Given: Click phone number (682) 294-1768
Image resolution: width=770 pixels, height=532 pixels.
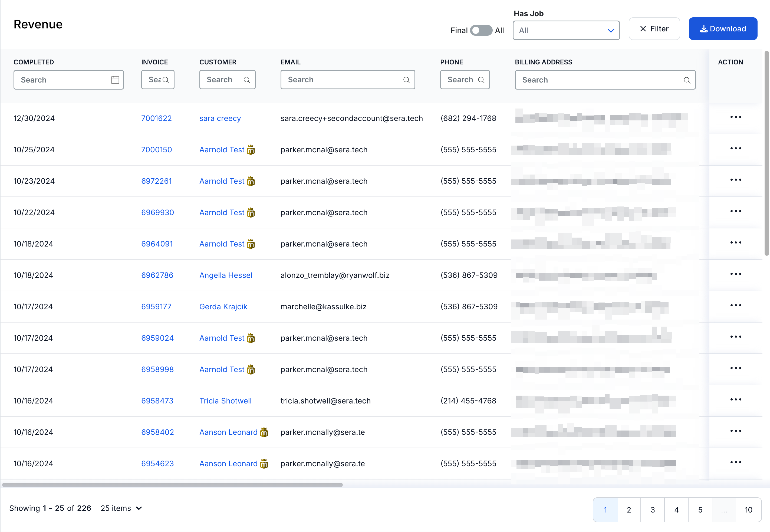Looking at the screenshot, I should pos(468,118).
